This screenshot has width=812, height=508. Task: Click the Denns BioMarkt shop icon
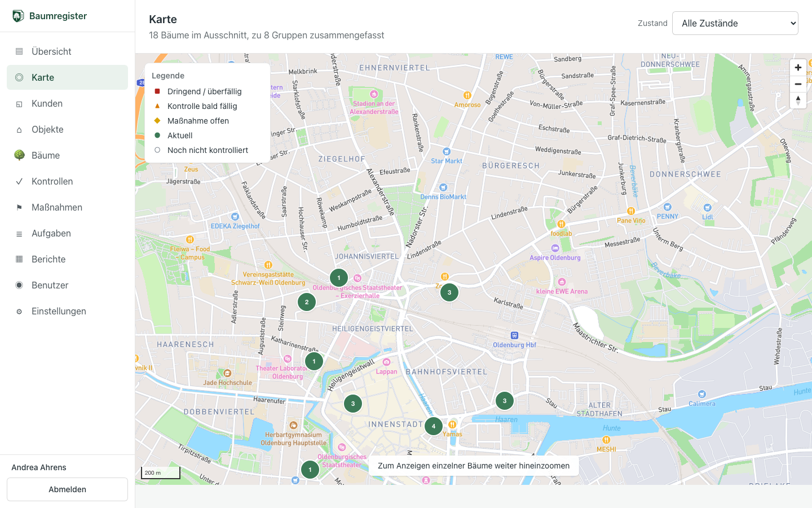coord(443,187)
